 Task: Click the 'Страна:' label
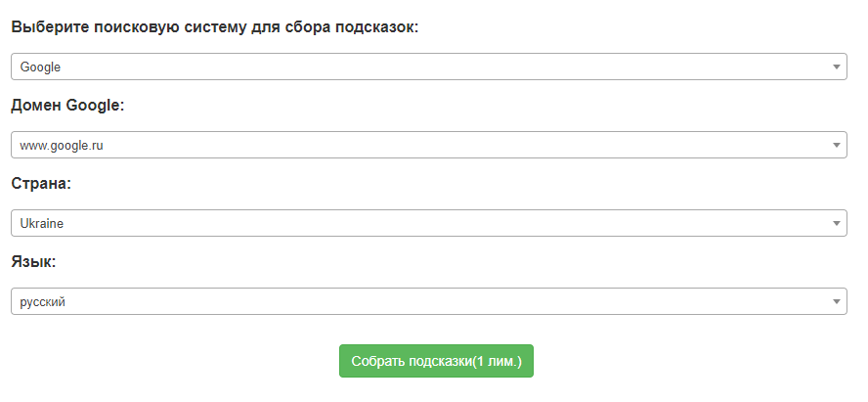coord(41,184)
